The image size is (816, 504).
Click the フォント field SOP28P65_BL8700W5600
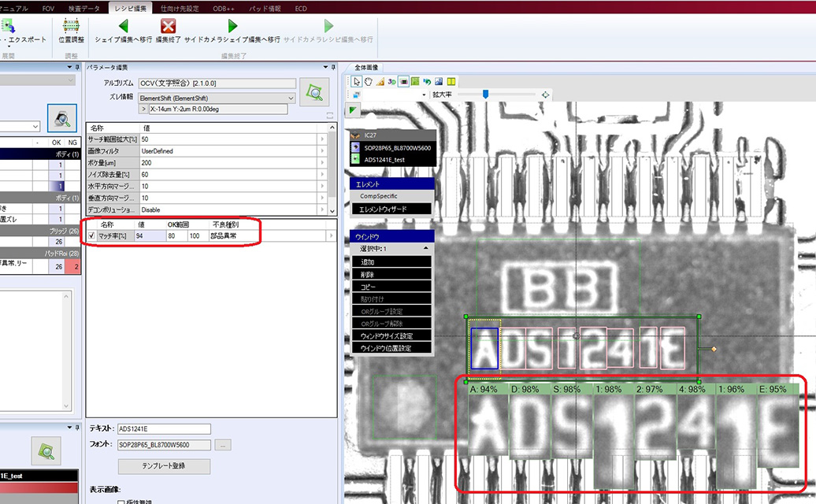[x=164, y=445]
